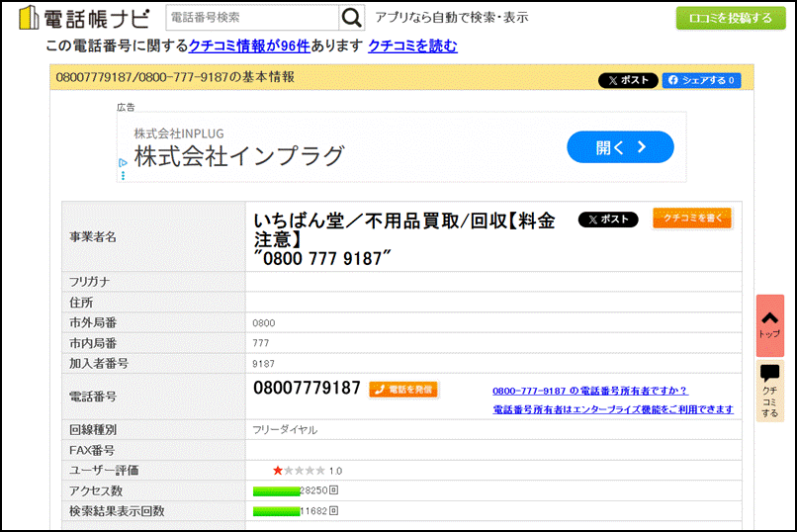Viewport: 797px width, 532px height.
Task: Click the トップ arrow button on right side
Action: 769,324
